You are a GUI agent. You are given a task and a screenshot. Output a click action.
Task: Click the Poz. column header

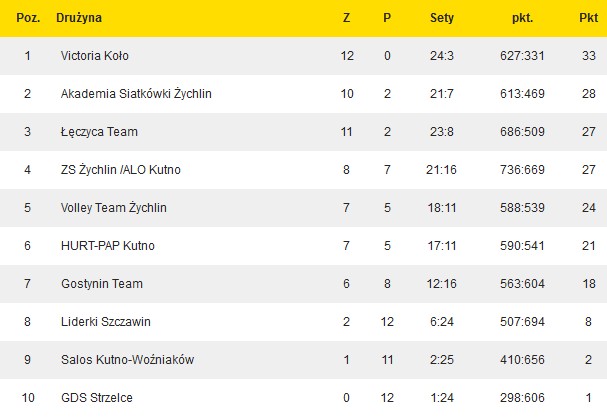tap(28, 18)
